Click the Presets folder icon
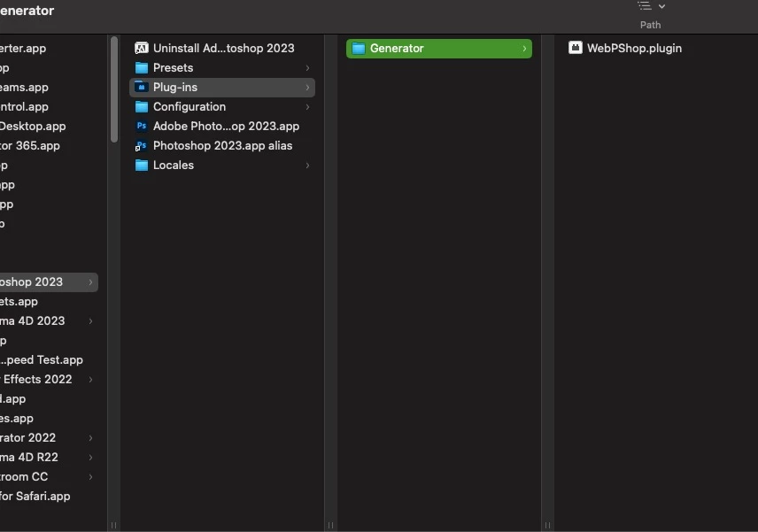 tap(141, 67)
